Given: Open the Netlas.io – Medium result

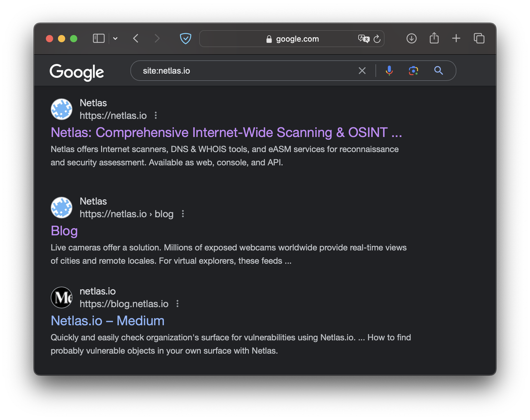Looking at the screenshot, I should [x=107, y=321].
